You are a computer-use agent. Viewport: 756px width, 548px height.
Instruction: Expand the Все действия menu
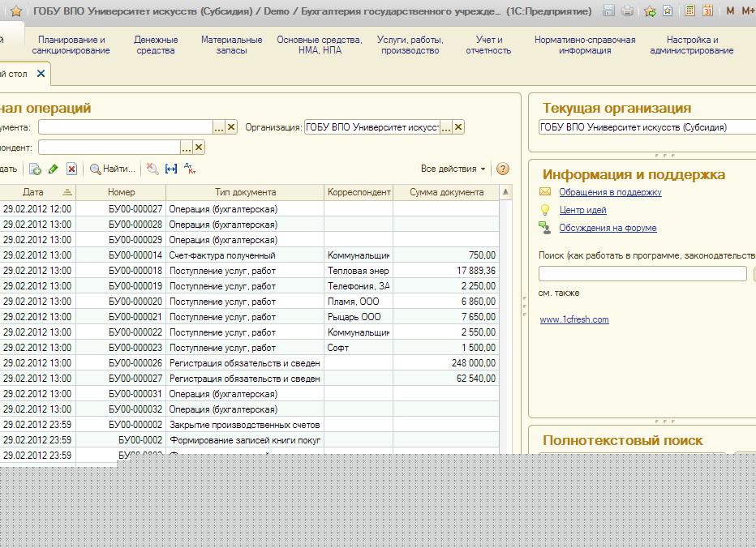pos(453,169)
